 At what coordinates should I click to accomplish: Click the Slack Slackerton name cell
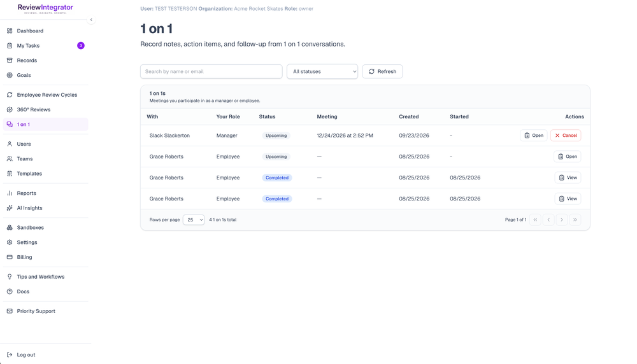click(x=169, y=136)
